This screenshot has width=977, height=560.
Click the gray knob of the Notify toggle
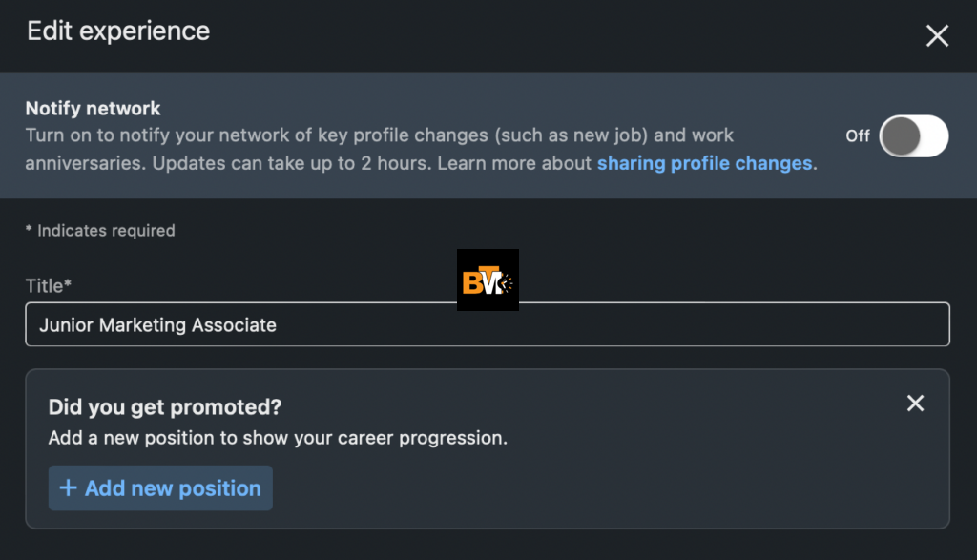pyautogui.click(x=900, y=136)
